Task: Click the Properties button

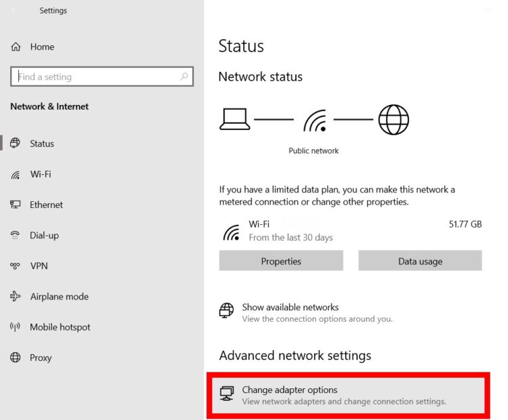Action: (281, 261)
